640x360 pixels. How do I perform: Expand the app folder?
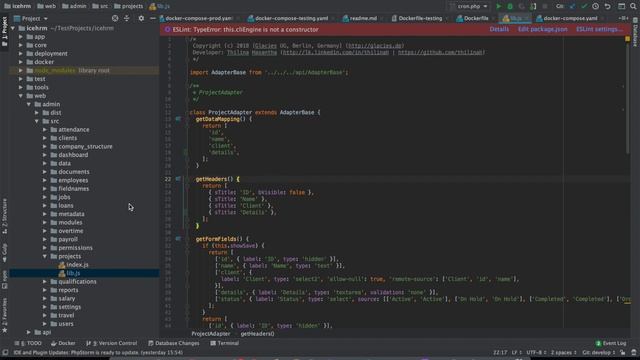[20, 37]
